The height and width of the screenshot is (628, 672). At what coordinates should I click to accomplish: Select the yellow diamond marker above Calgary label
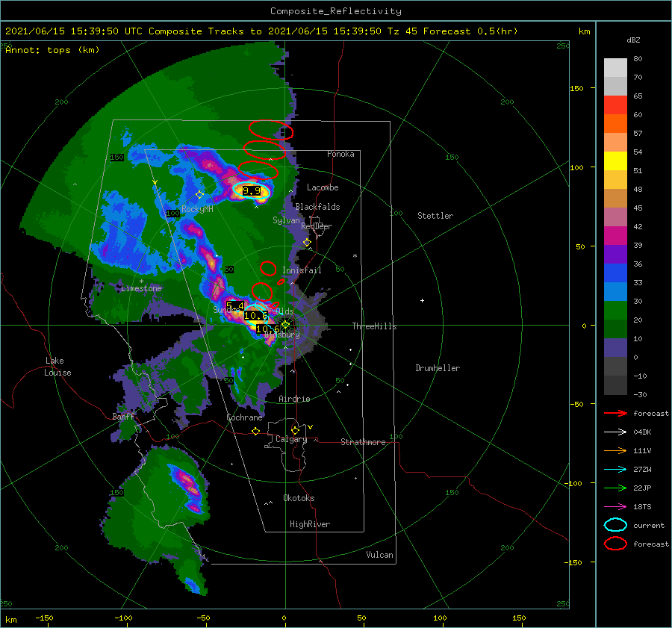click(x=295, y=430)
